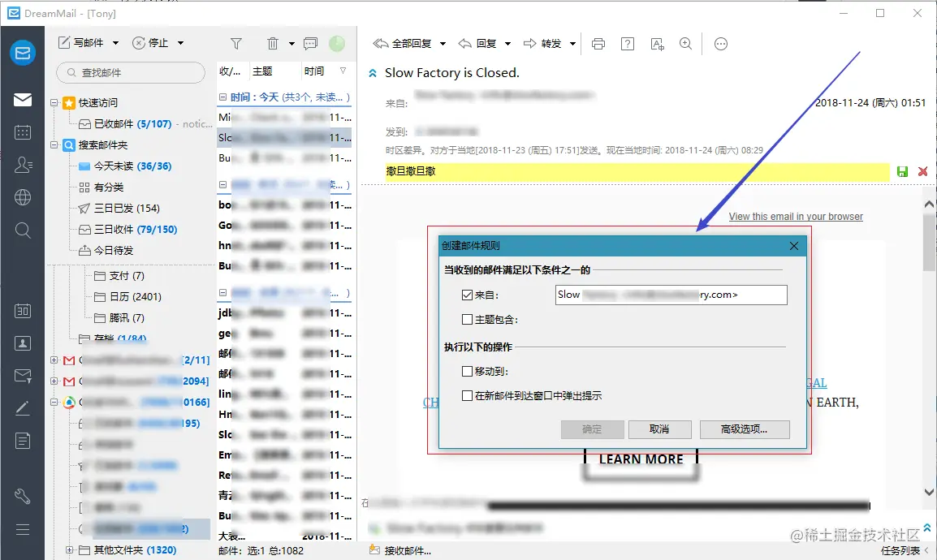Enable 在新邮件到达窗口中弹出提示 checkbox
Screen dimensions: 937x560
pyautogui.click(x=468, y=395)
